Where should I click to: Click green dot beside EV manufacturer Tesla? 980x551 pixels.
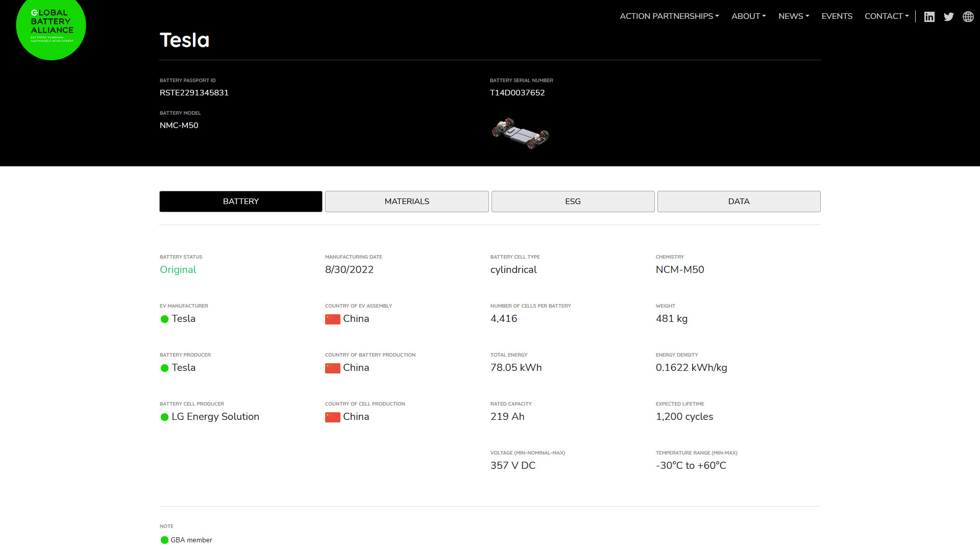pyautogui.click(x=164, y=319)
